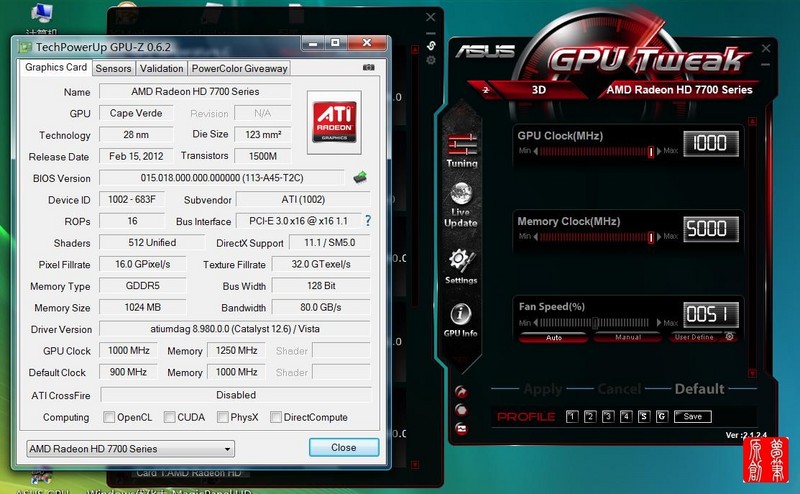Switch to the PowerColor Giveaway tab
Screen dimensions: 800x494
(x=239, y=68)
